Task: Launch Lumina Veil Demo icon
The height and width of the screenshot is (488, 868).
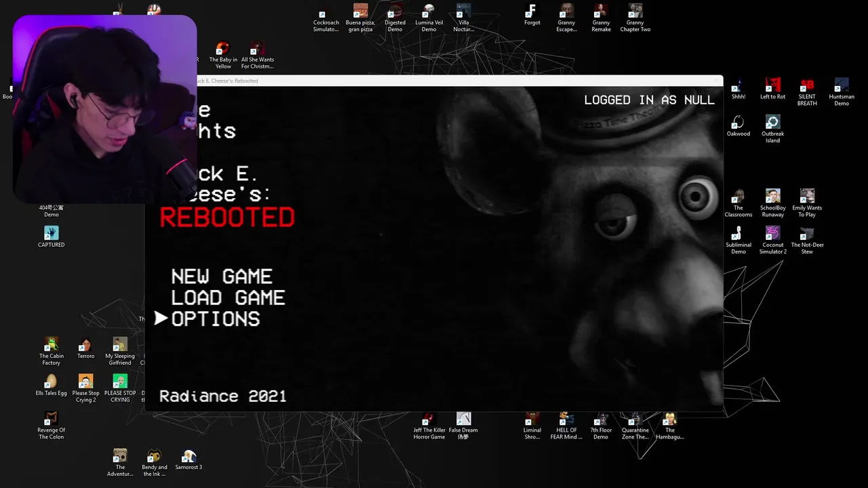Action: click(x=429, y=18)
